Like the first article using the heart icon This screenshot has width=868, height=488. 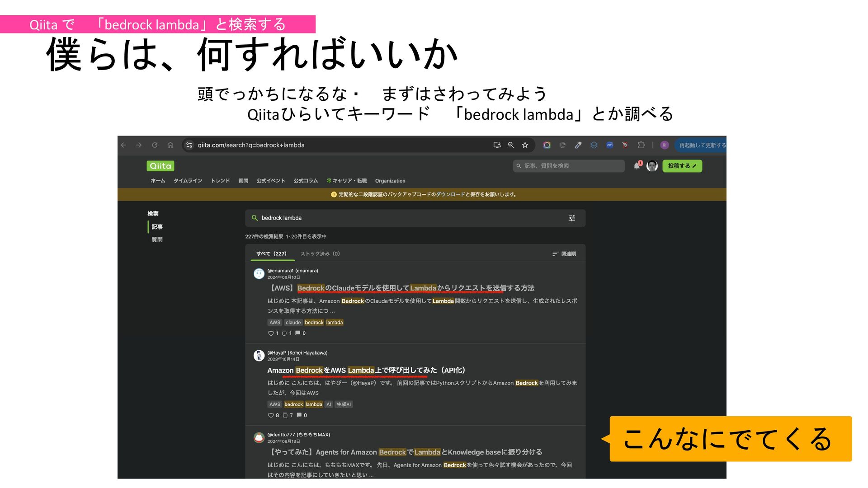click(271, 333)
